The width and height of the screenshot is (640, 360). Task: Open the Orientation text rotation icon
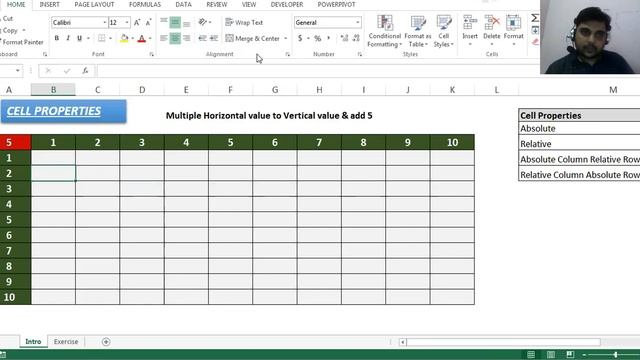tap(203, 22)
